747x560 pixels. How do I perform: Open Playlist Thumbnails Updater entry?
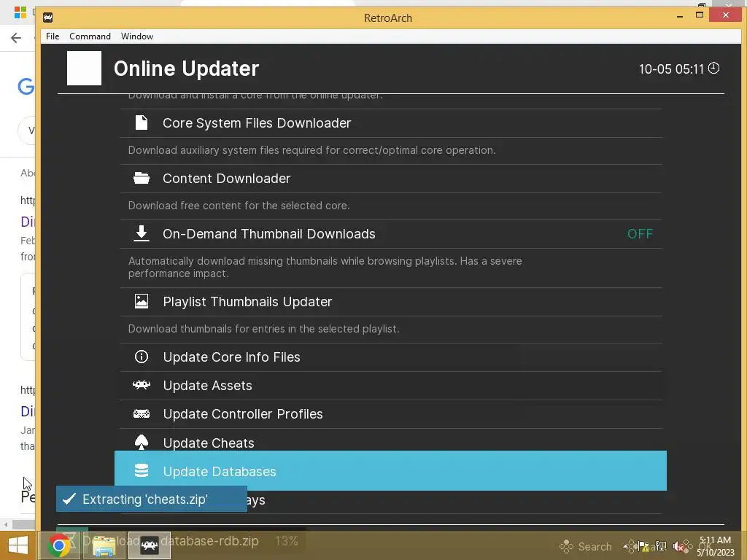[x=391, y=302]
